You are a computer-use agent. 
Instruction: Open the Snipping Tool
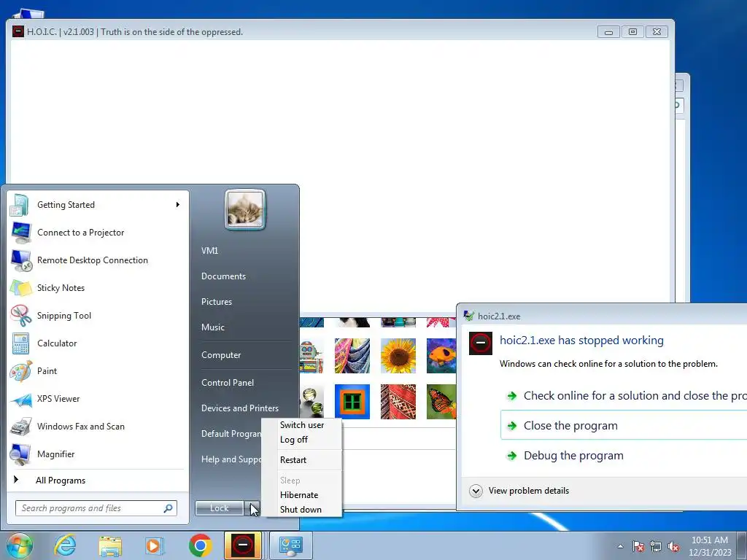pyautogui.click(x=98, y=315)
